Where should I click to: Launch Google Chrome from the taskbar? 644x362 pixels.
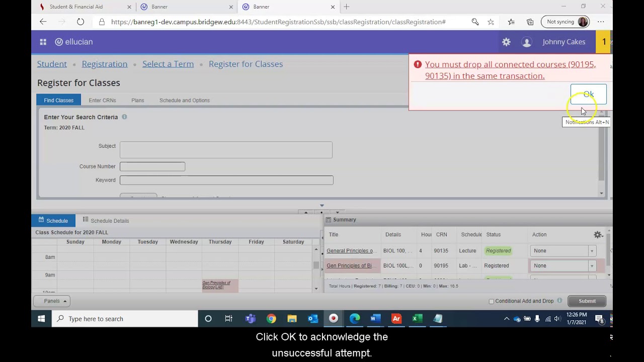pyautogui.click(x=271, y=319)
